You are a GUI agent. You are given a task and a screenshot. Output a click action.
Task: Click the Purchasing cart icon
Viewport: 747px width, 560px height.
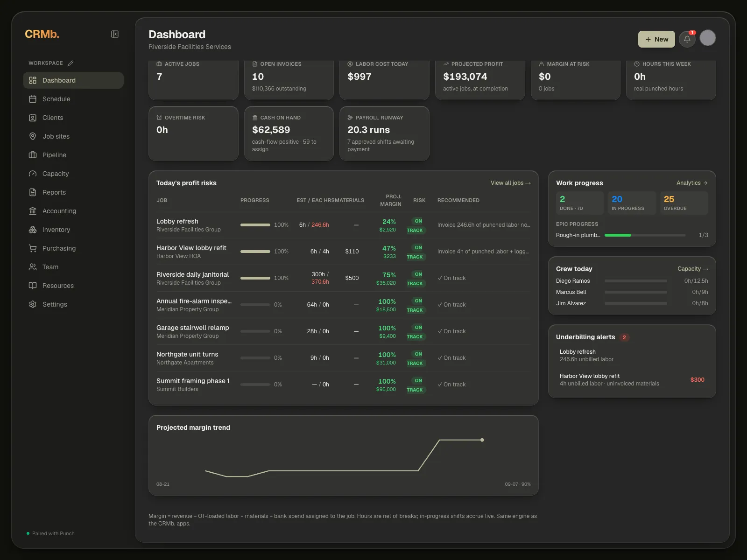click(33, 248)
